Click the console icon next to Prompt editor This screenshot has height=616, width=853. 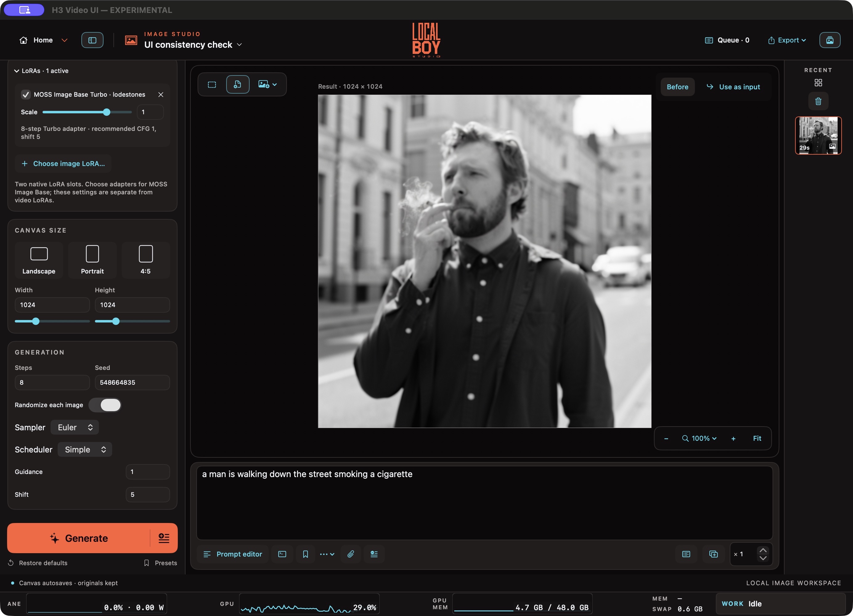click(x=282, y=554)
